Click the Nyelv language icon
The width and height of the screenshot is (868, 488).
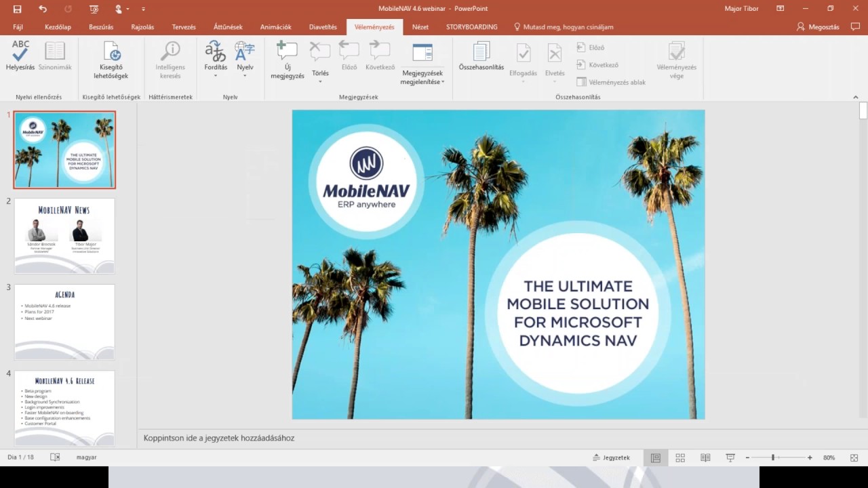pyautogui.click(x=245, y=51)
